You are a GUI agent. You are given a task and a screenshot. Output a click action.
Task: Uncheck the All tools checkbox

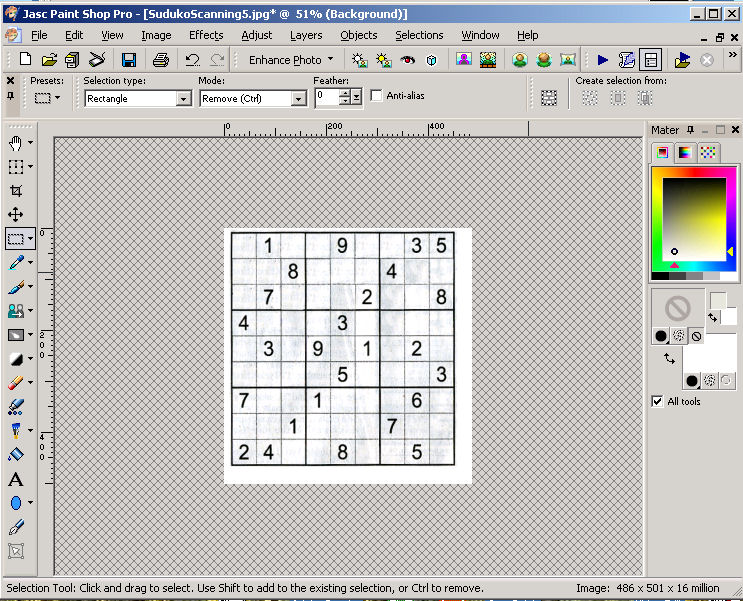pos(657,401)
